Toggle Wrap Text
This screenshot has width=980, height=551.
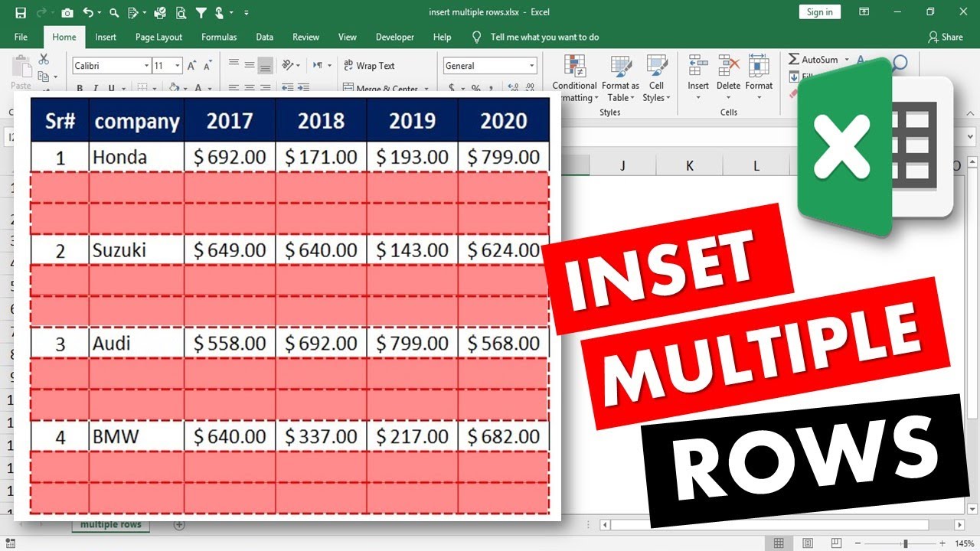369,66
